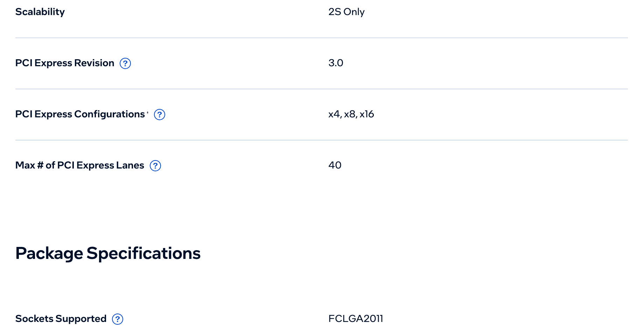Viewport: 644px width, 330px height.
Task: Click the Max # of PCI Express Lanes label
Action: pyautogui.click(x=80, y=165)
